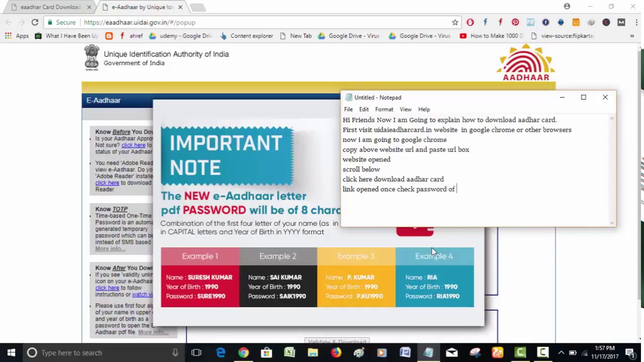Viewport: 644px width, 362px height.
Task: Click the 'watch vi' link under Know After
Action: tap(142, 295)
